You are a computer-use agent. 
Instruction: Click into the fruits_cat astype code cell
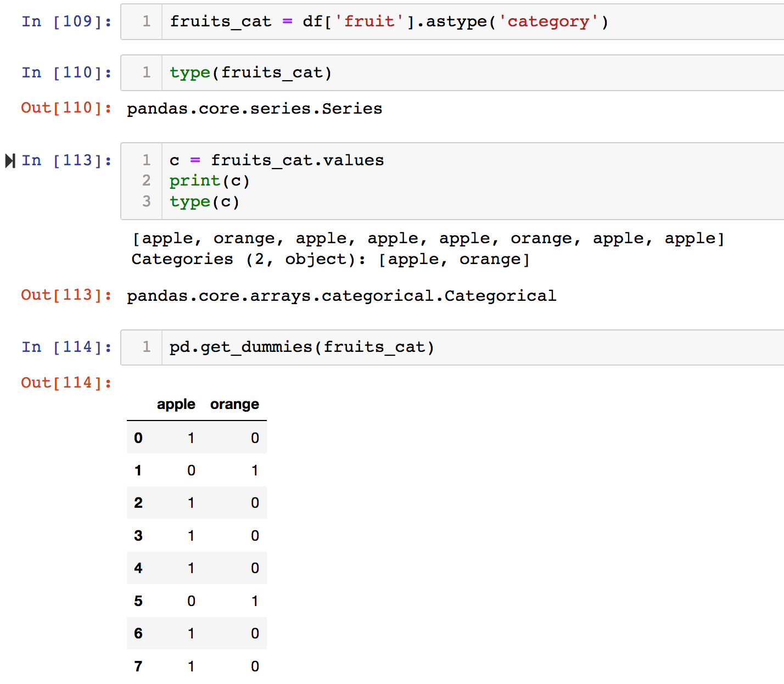452,21
